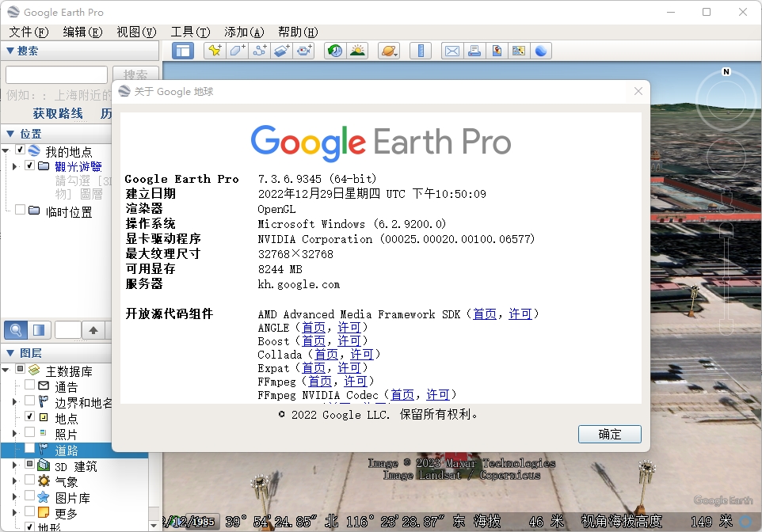This screenshot has width=762, height=532.
Task: Open the 帮助(H) menu
Action: point(297,32)
